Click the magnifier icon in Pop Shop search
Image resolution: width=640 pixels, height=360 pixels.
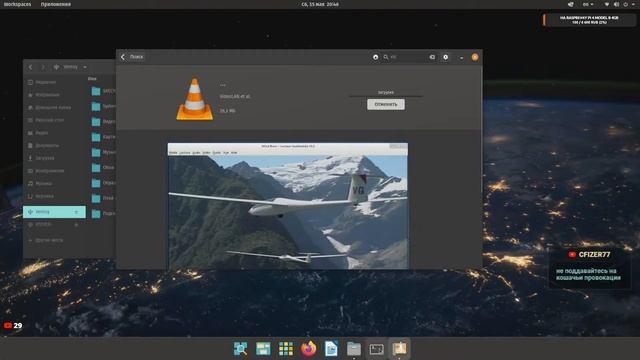point(386,57)
